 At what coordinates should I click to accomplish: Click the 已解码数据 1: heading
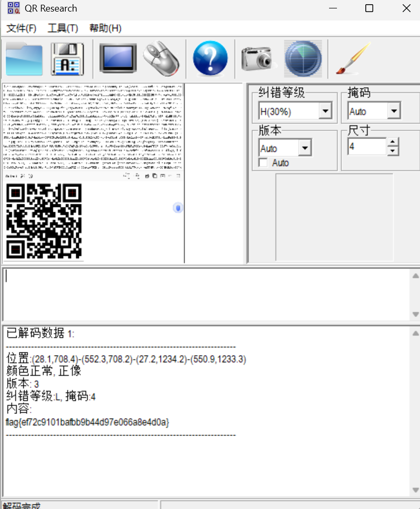coord(40,333)
